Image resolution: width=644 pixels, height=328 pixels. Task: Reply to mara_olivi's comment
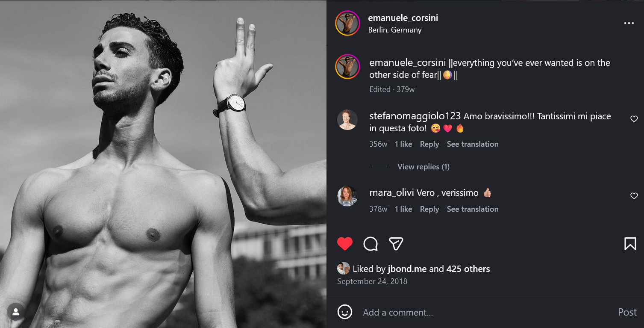(x=429, y=209)
